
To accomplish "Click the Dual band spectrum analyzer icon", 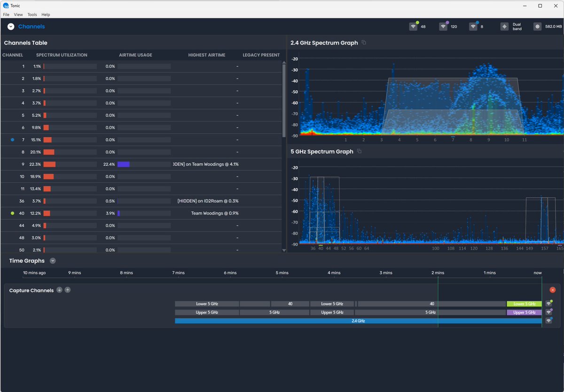I will point(505,27).
